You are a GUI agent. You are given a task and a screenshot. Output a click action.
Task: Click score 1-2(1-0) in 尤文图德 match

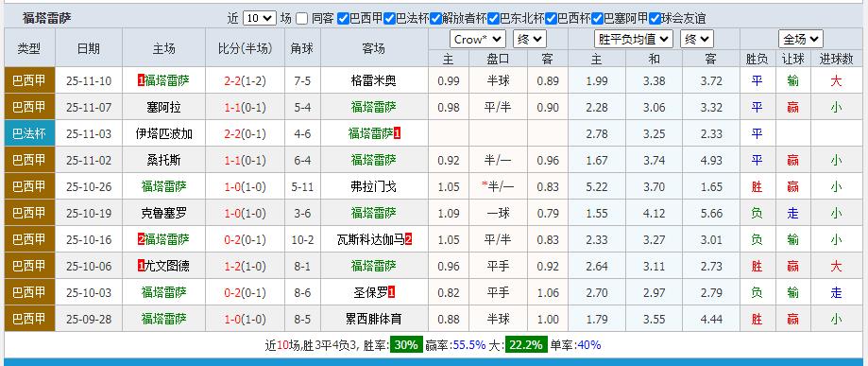point(245,266)
